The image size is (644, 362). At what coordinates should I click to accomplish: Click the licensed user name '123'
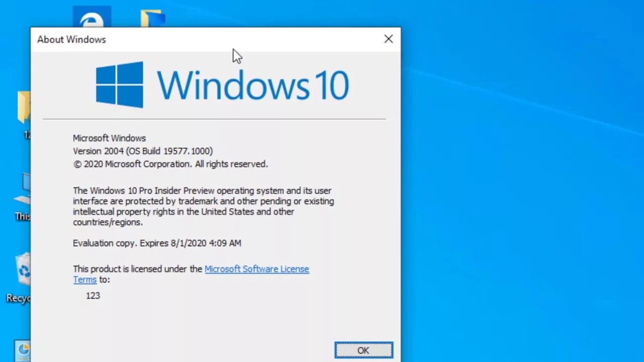tap(93, 296)
